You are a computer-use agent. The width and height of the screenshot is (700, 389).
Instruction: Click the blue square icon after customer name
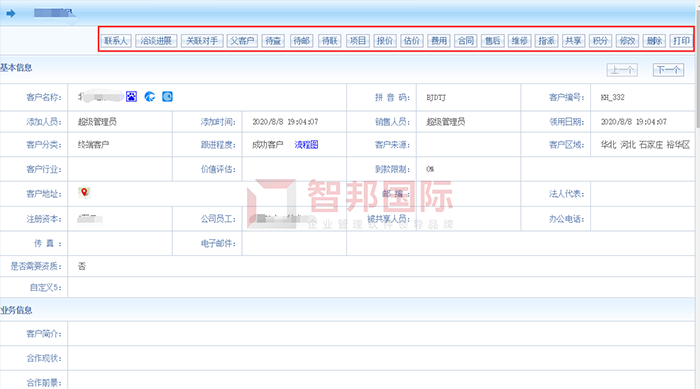[x=167, y=96]
